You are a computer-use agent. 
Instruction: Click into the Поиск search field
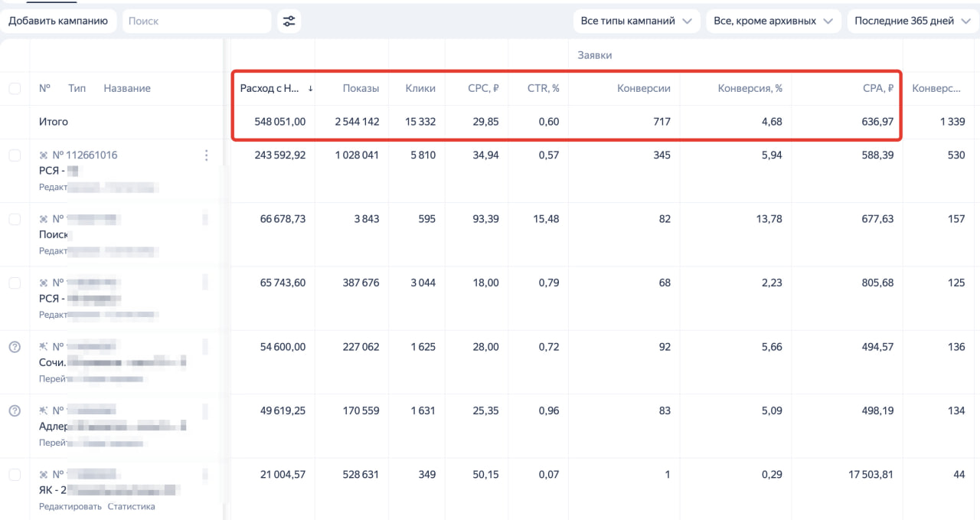[x=197, y=21]
